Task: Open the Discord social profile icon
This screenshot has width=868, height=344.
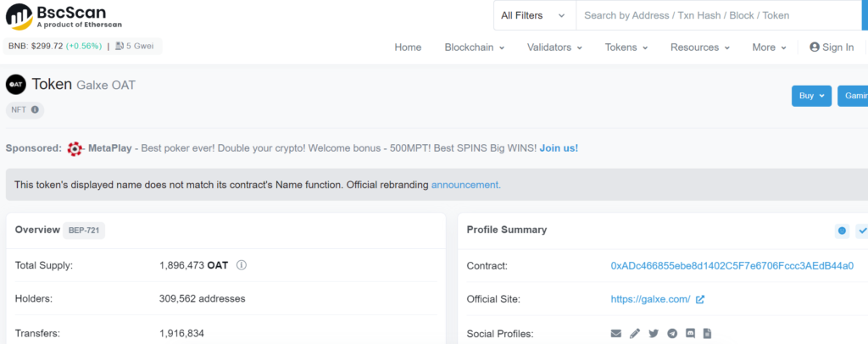Action: [x=690, y=333]
